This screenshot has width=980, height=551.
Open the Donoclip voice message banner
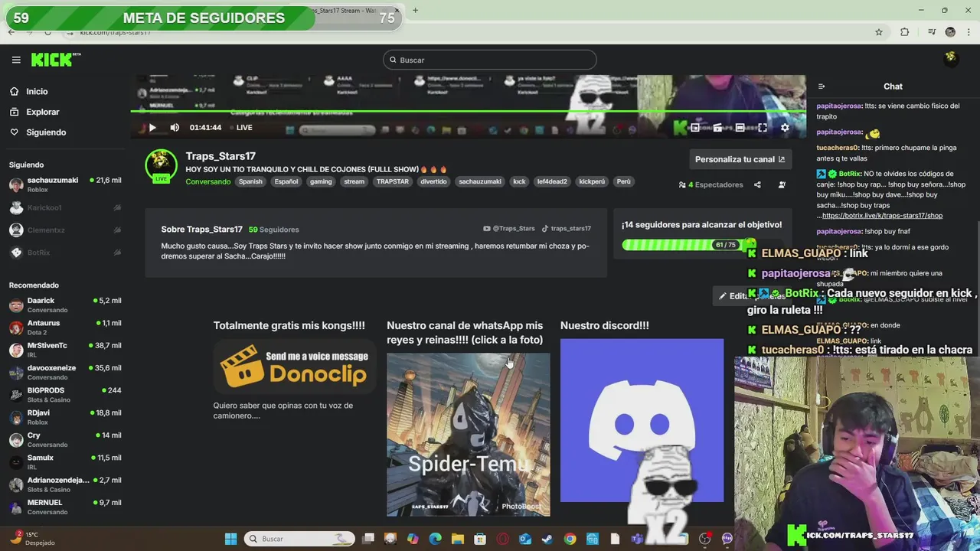point(295,367)
